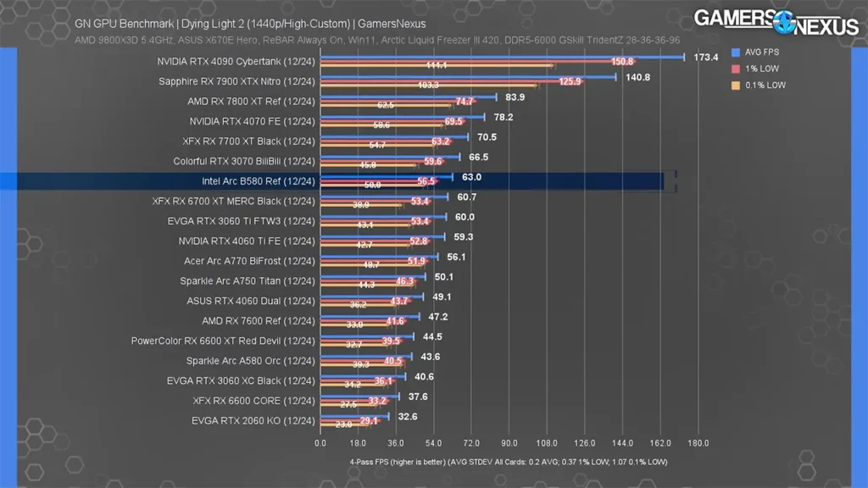Click the 'PowerColor RX 6600 XT Red Devil (12/24)' label
The width and height of the screenshot is (868, 488).
pyautogui.click(x=223, y=341)
